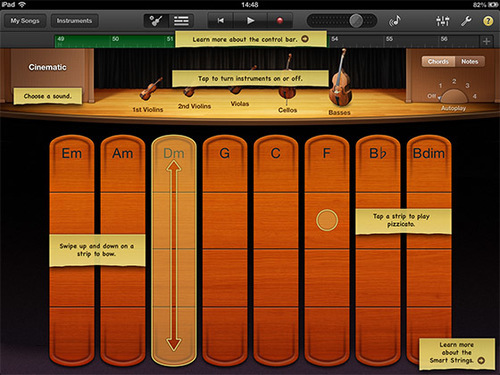Click the master volume slider knob
The width and height of the screenshot is (500, 375).
[356, 21]
